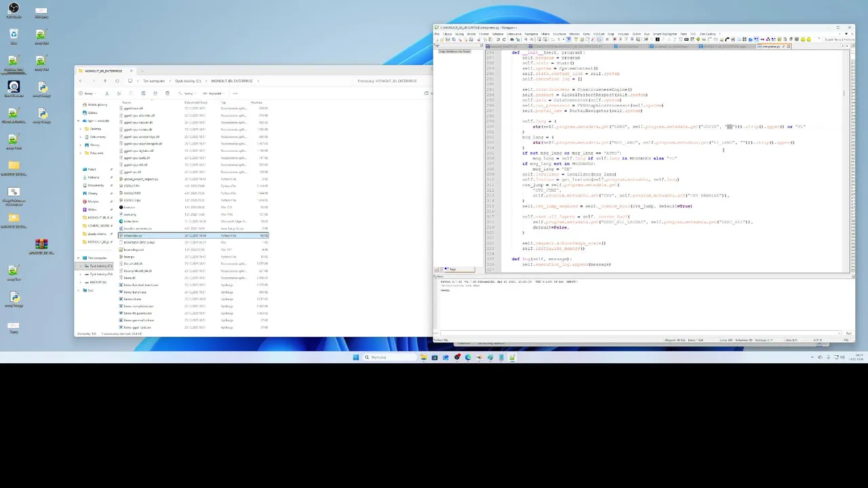Open the three-dots more options in Explorer
Image resolution: width=868 pixels, height=488 pixels.
[235, 94]
